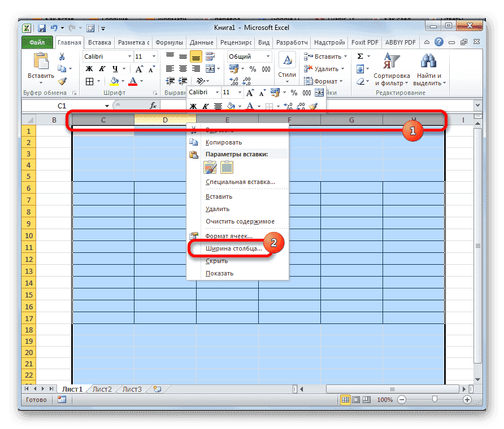Click the scissors Вырезать icon

[x=62, y=56]
